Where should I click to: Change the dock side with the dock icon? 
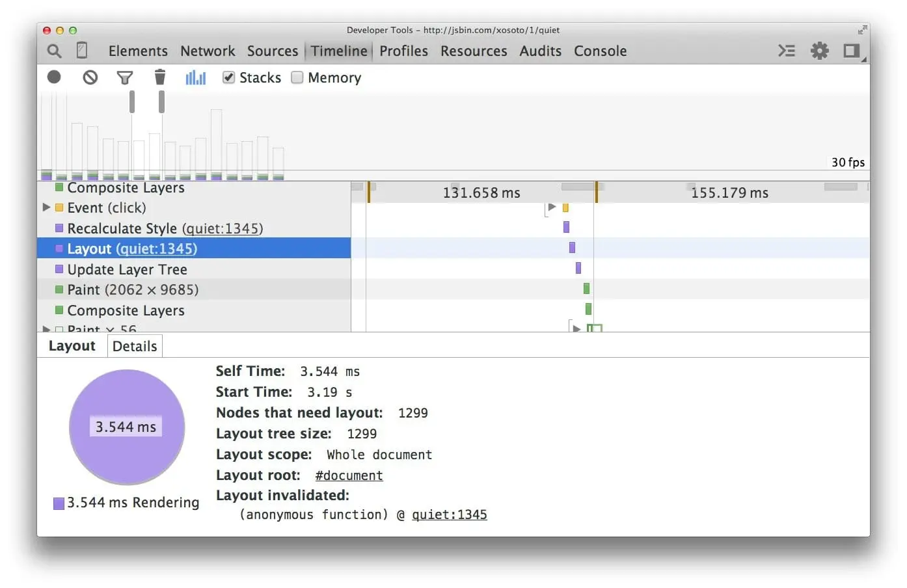[852, 51]
